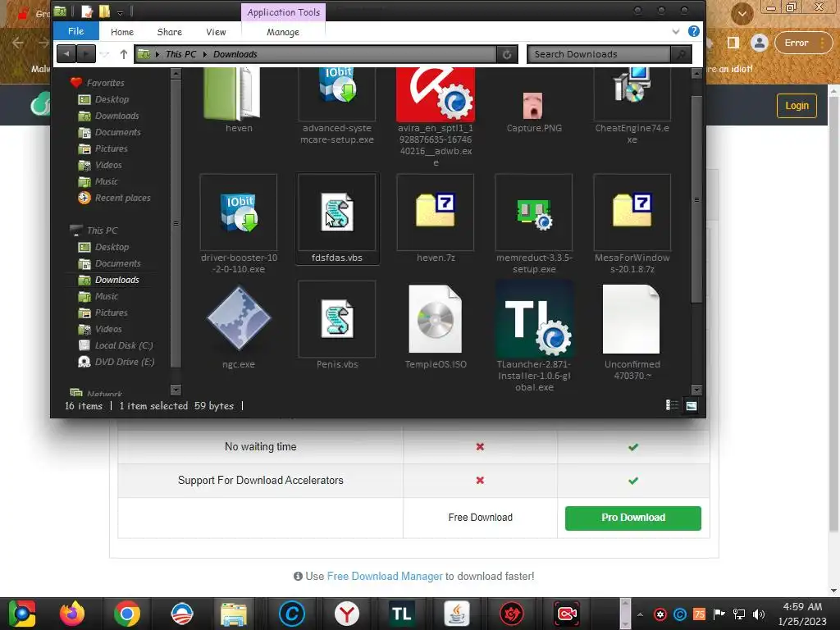
Task: Open Chrome from the taskbar
Action: tap(127, 614)
